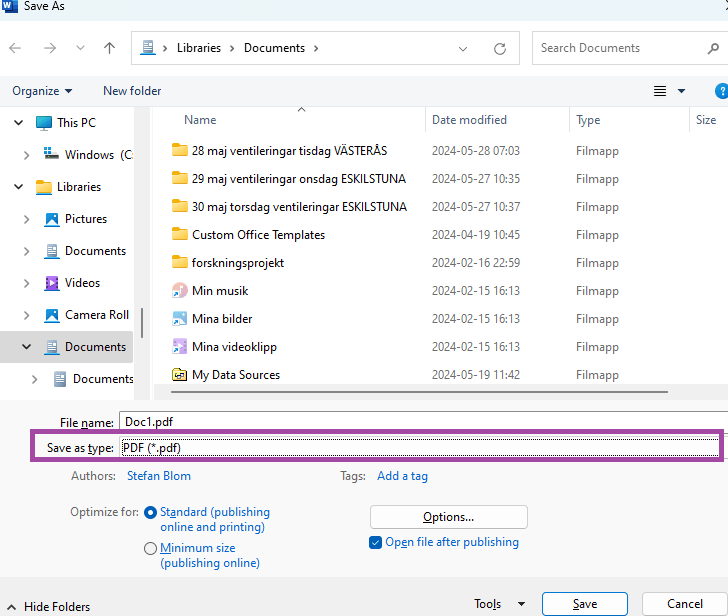Click Add a tag
This screenshot has width=728, height=616.
point(403,476)
